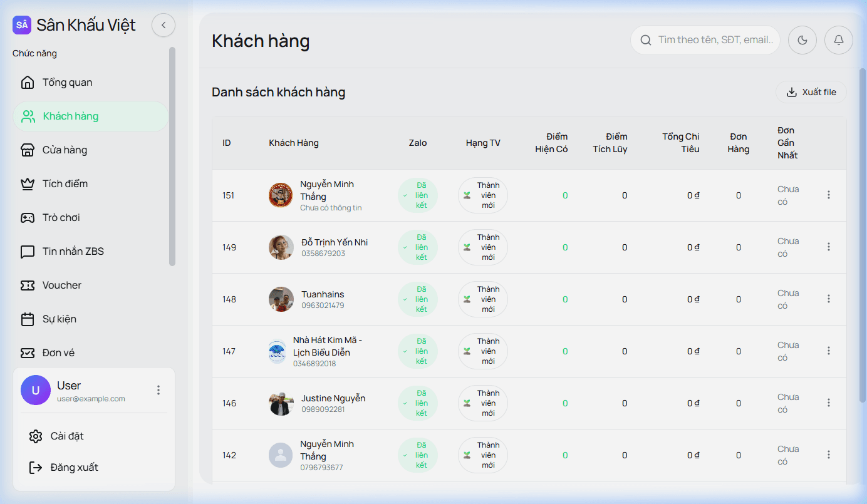Click the Sự kiện calendar icon
The image size is (867, 504).
coord(28,319)
